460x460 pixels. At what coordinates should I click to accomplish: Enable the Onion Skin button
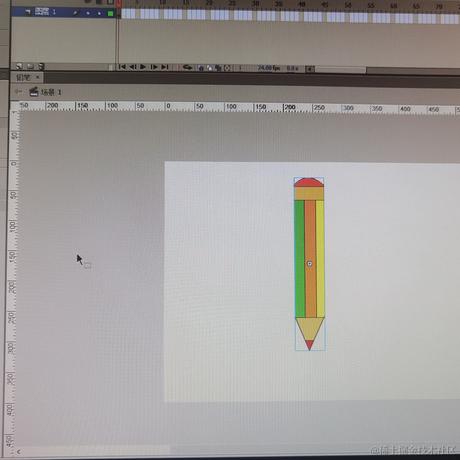[201, 68]
